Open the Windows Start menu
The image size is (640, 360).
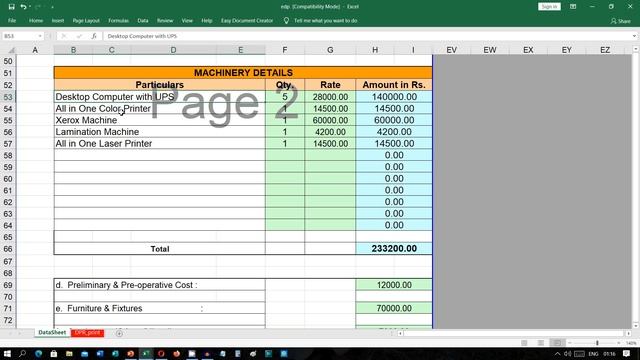(x=7, y=353)
